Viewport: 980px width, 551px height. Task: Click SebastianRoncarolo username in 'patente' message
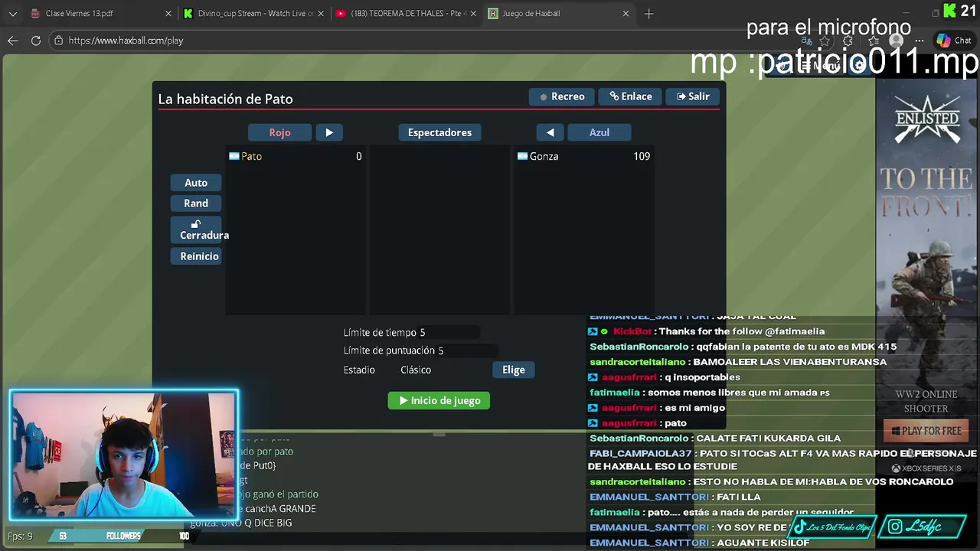[x=639, y=347]
